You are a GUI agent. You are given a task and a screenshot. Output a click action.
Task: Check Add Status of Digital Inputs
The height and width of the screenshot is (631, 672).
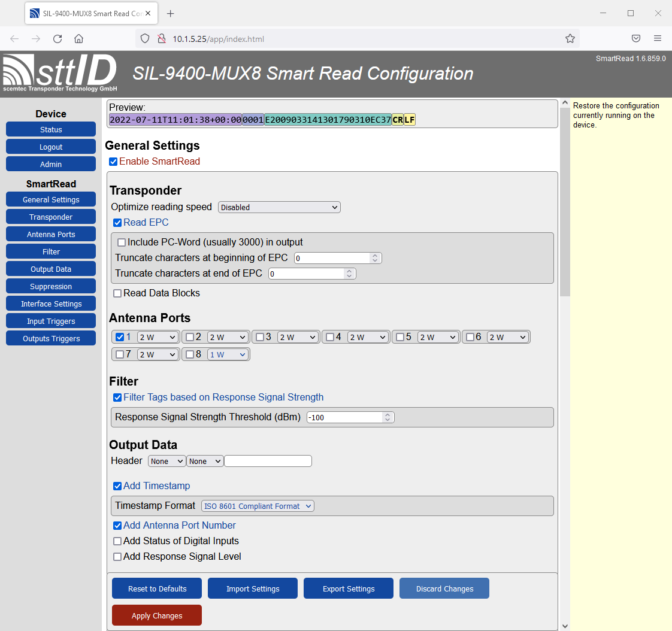[x=117, y=541]
